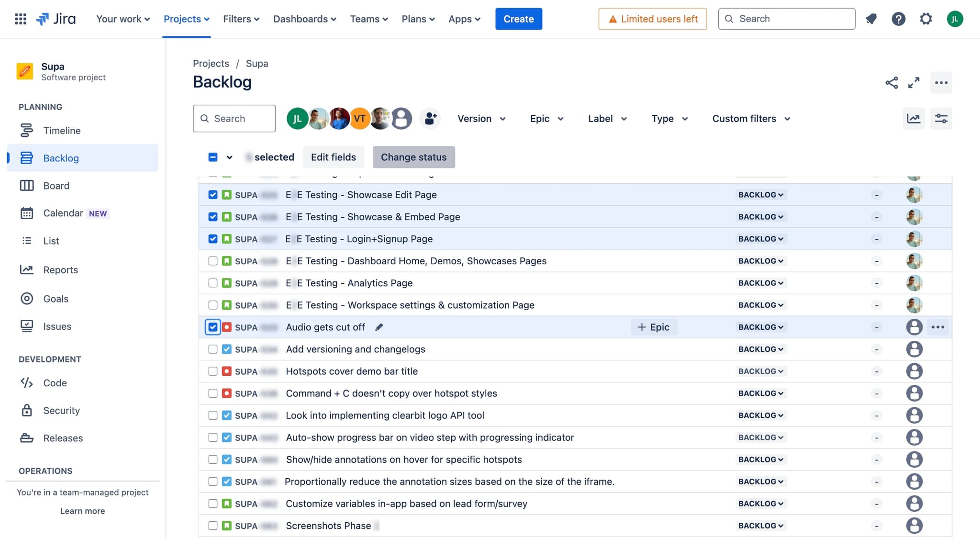Open the app switcher grid icon
The width and height of the screenshot is (980, 539).
click(21, 19)
